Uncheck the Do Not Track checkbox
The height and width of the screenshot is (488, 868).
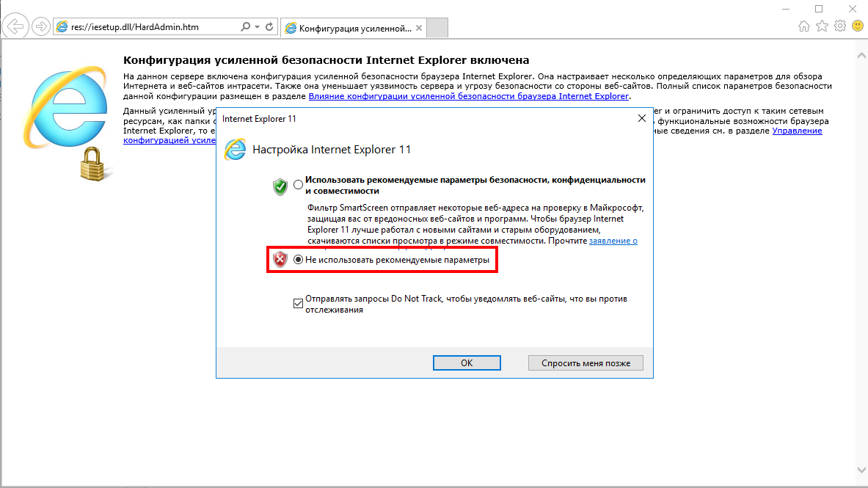point(297,302)
